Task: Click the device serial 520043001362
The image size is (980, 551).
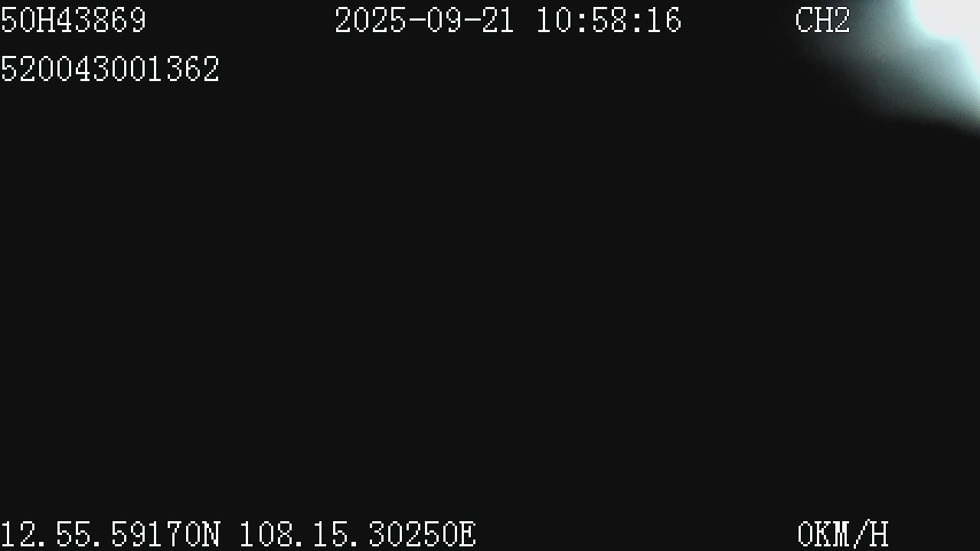Action: pyautogui.click(x=110, y=69)
